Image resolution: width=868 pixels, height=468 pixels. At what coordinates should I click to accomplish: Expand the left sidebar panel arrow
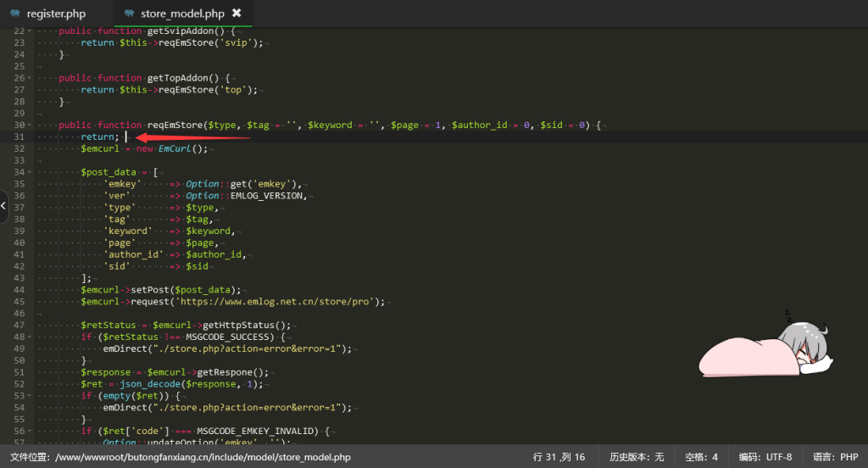tap(4, 206)
